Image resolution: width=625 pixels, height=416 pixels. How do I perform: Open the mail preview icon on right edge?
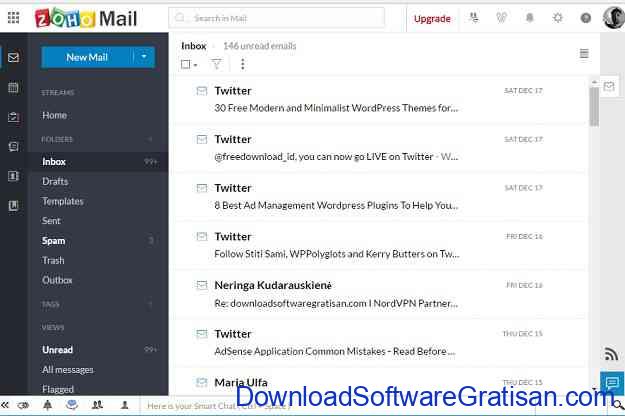pos(609,86)
